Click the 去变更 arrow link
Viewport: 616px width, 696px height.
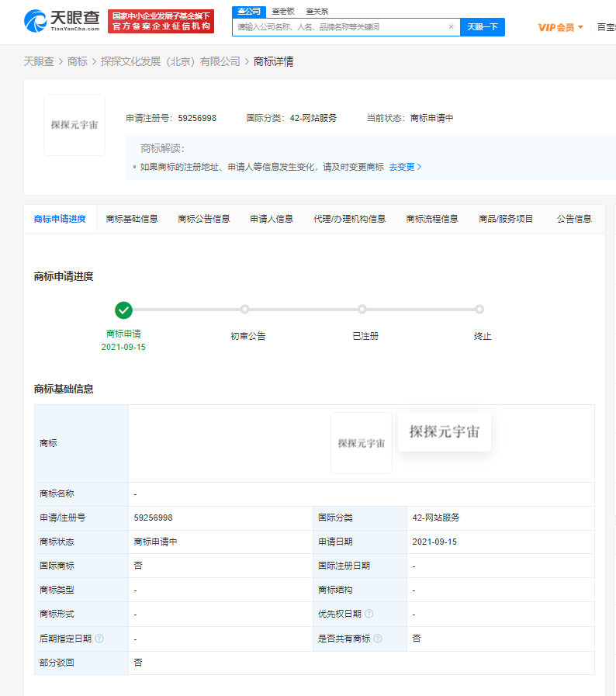pyautogui.click(x=405, y=167)
